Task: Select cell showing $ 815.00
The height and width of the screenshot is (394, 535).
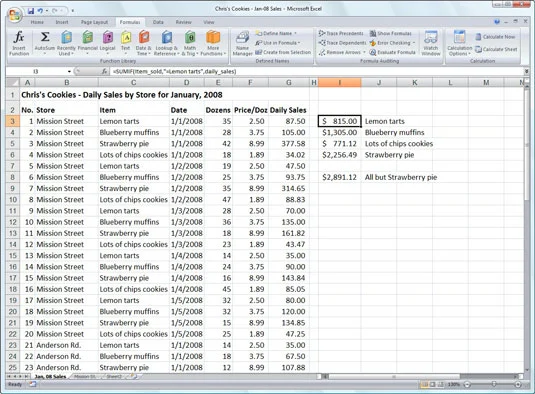Action: tap(339, 121)
